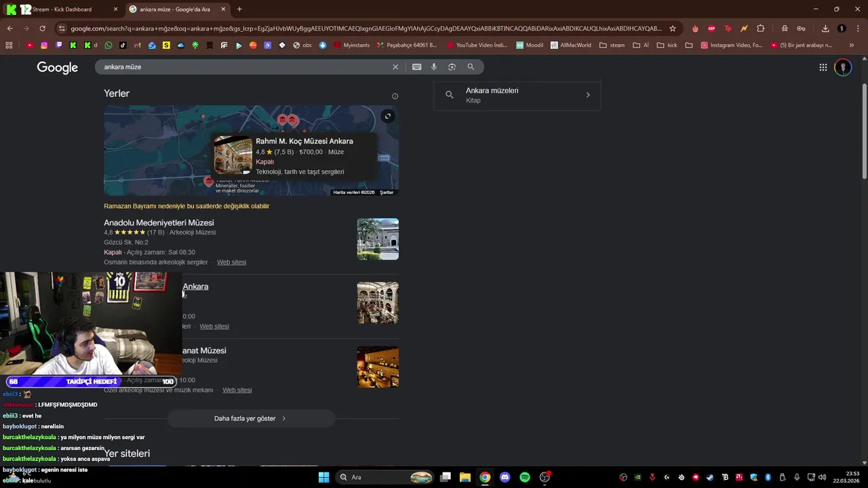Open the Google apps grid
Image resolution: width=868 pixels, height=488 pixels.
(823, 67)
